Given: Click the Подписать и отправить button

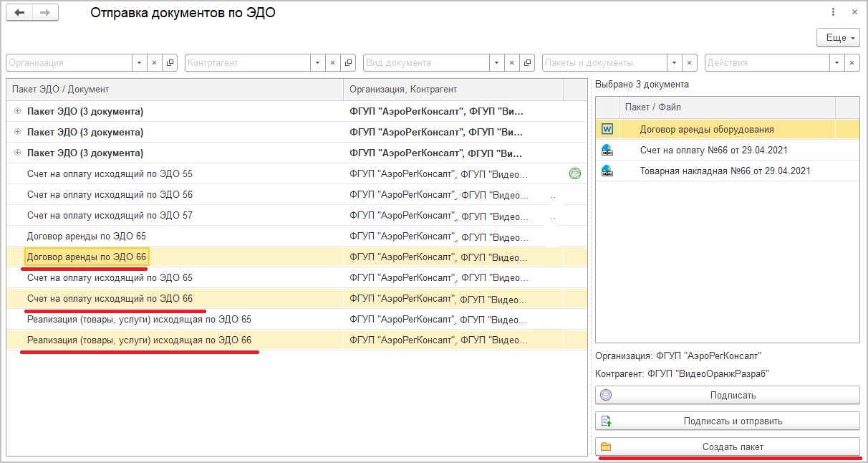Looking at the screenshot, I should click(727, 421).
